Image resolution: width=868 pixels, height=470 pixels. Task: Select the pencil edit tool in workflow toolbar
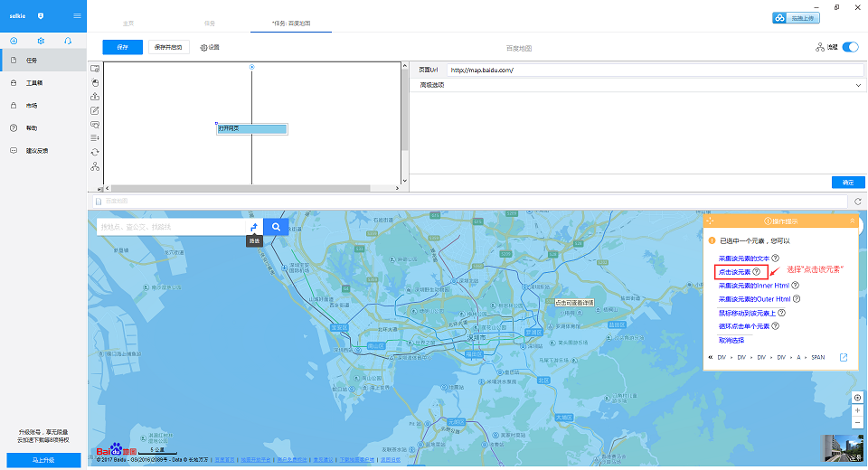[95, 110]
